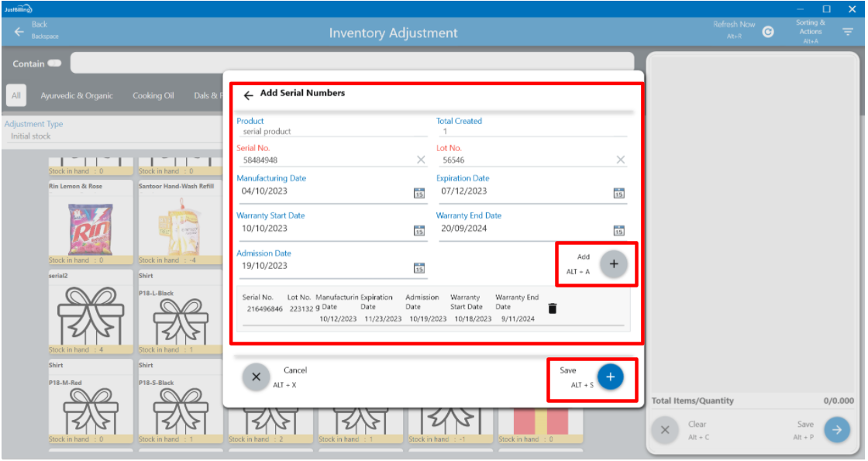Click the Back button in header
868x461 pixels.
[19, 32]
